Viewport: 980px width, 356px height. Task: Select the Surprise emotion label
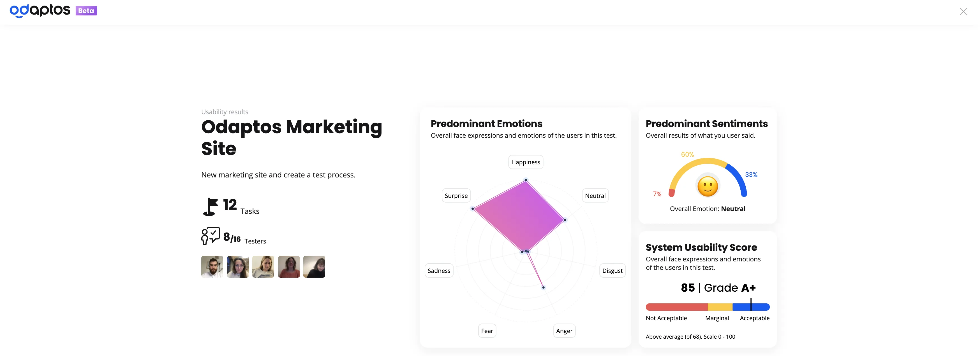tap(456, 196)
